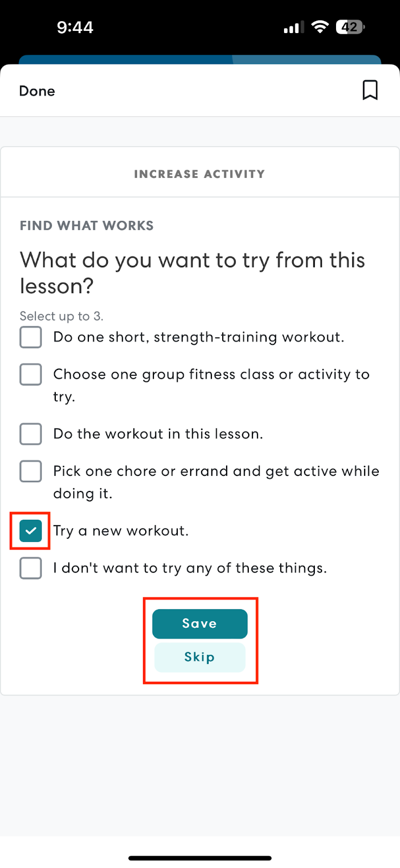
Task: Tap Done in the top bar
Action: [37, 91]
